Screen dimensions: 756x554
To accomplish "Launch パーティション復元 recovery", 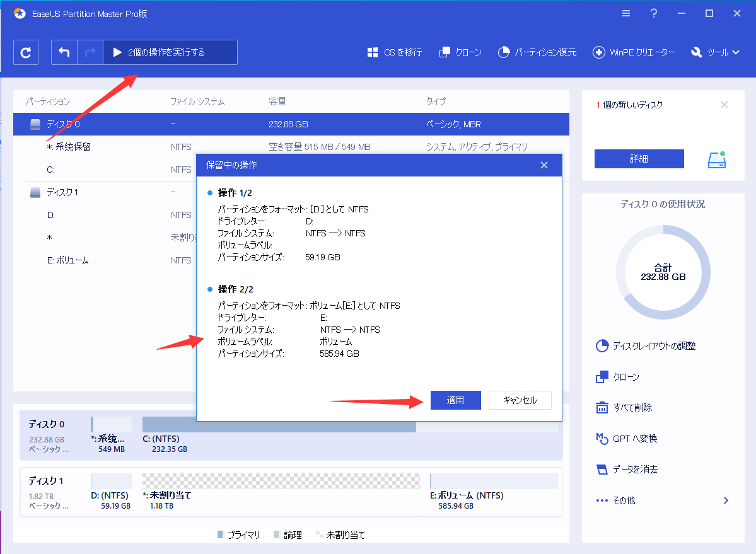I will pos(537,52).
